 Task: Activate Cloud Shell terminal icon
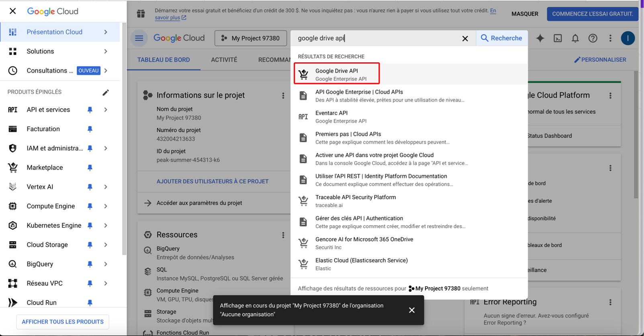tap(558, 38)
